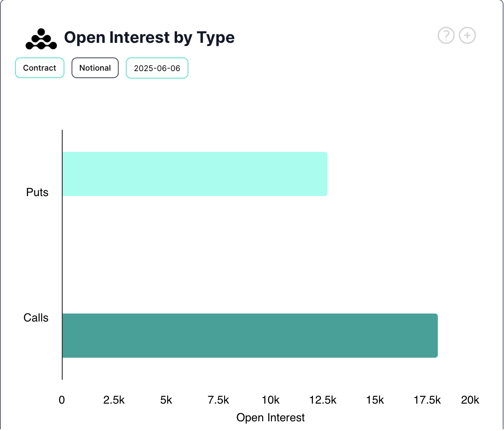Screen dimensions: 504x431
Task: Click the 15k axis tick label
Action: pos(375,400)
